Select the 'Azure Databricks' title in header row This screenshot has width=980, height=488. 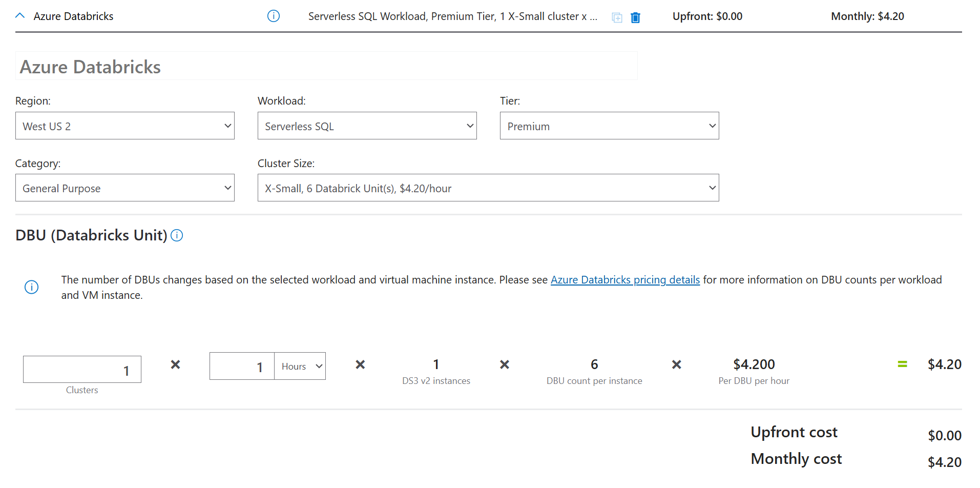click(73, 16)
